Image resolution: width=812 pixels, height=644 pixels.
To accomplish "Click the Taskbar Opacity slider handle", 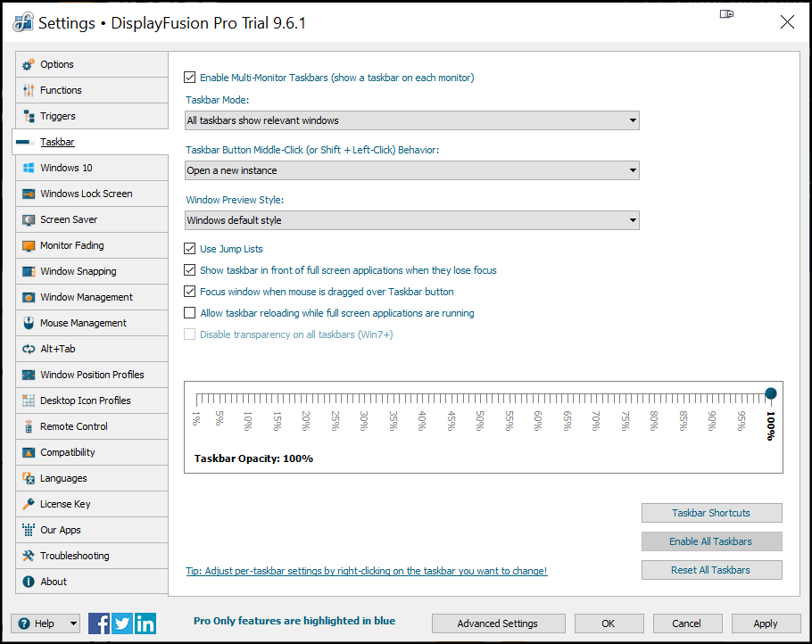I will coord(771,394).
